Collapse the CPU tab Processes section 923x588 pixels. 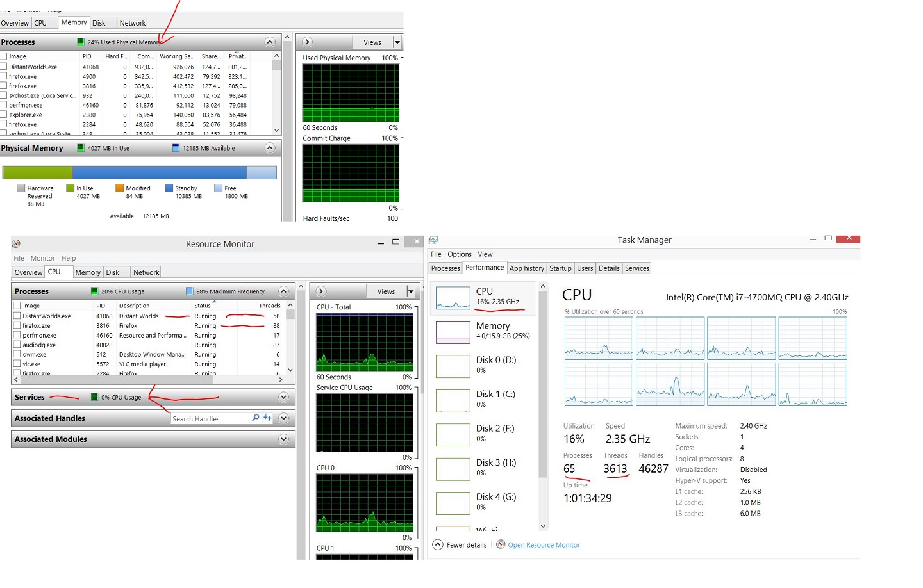click(283, 291)
